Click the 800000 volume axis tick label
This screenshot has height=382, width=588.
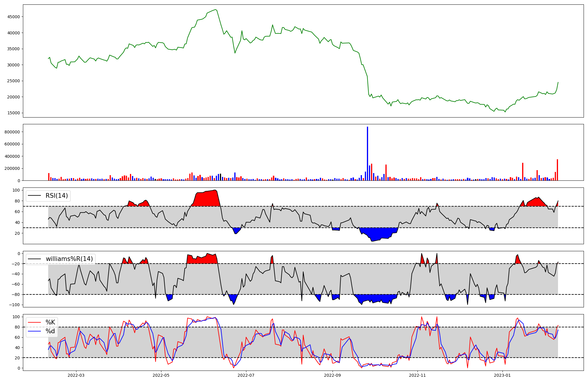[x=12, y=132]
